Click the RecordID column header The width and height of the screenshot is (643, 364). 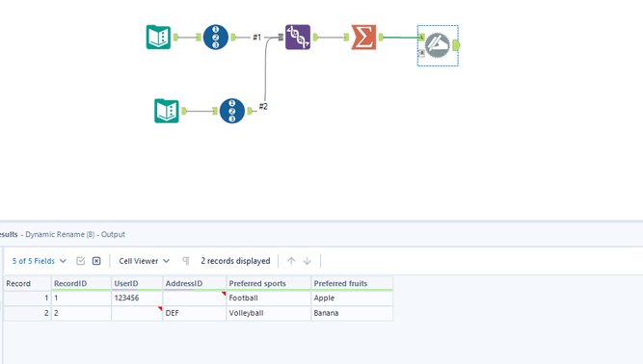click(81, 283)
